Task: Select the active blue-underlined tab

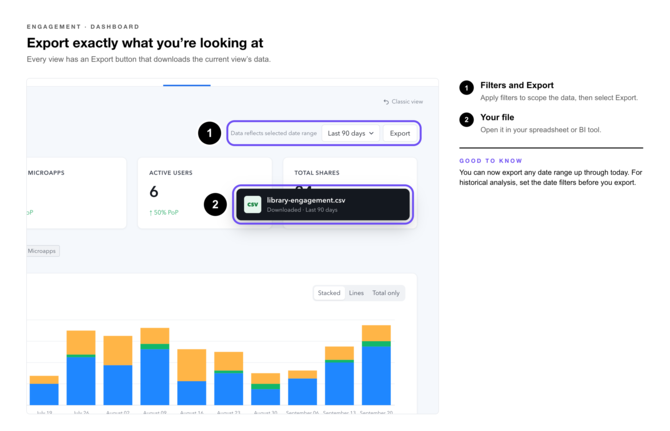Action: pyautogui.click(x=187, y=83)
